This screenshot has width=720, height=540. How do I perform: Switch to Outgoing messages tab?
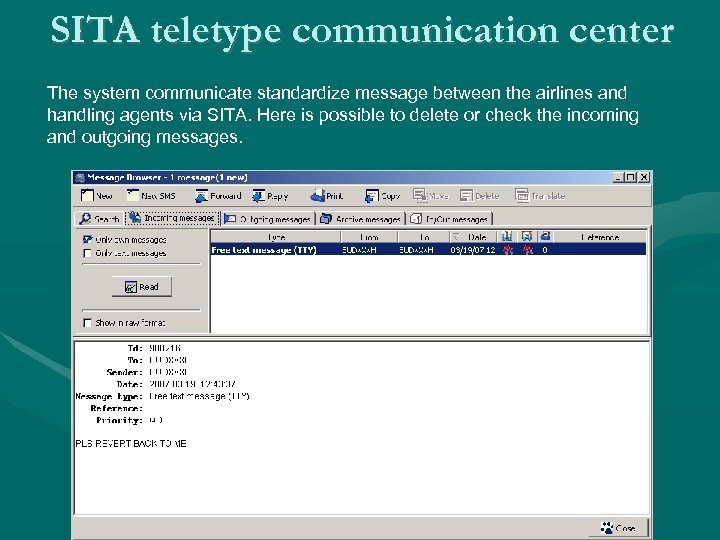coord(268,219)
